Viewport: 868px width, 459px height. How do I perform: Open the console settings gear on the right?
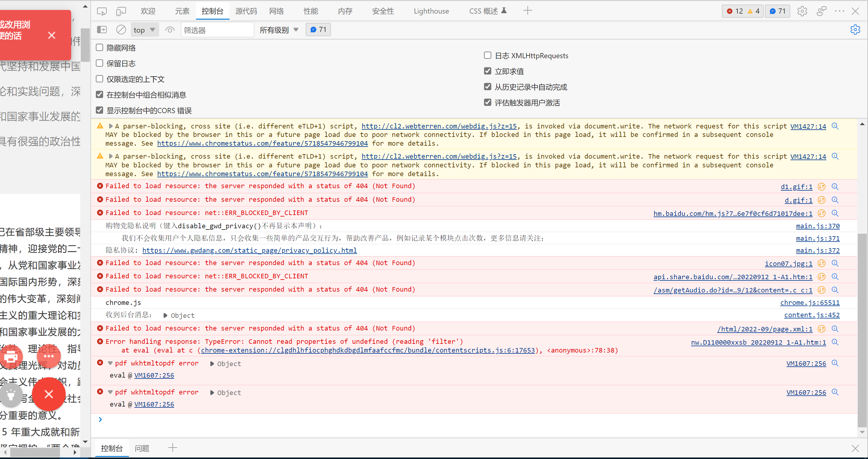(856, 30)
